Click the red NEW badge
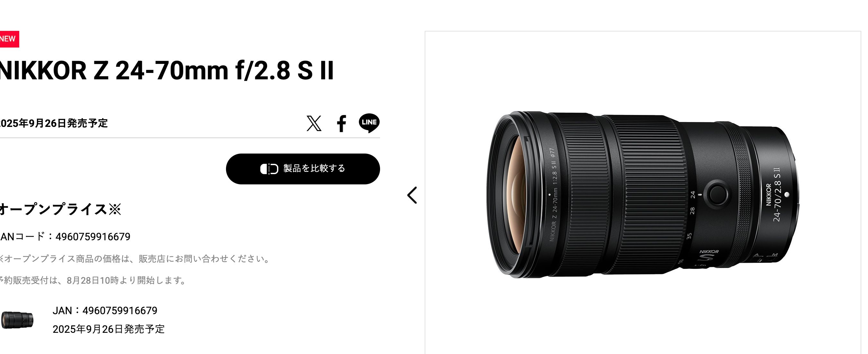This screenshot has height=354, width=868. (9, 39)
